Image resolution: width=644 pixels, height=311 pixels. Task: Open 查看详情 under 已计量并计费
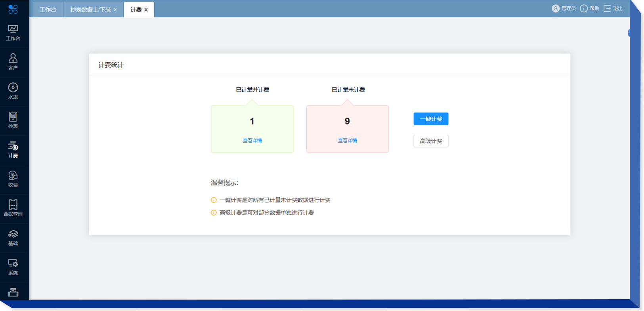(x=252, y=141)
